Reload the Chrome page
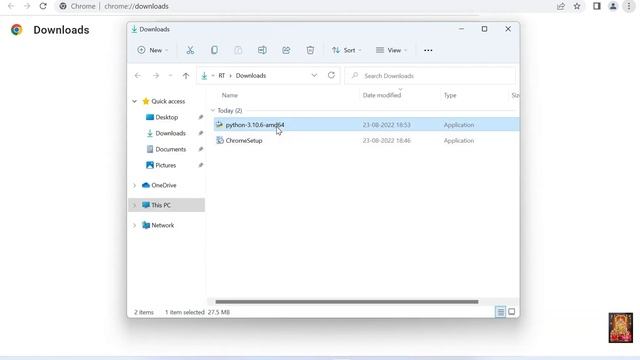Image resolution: width=640 pixels, height=360 pixels. coord(43,6)
